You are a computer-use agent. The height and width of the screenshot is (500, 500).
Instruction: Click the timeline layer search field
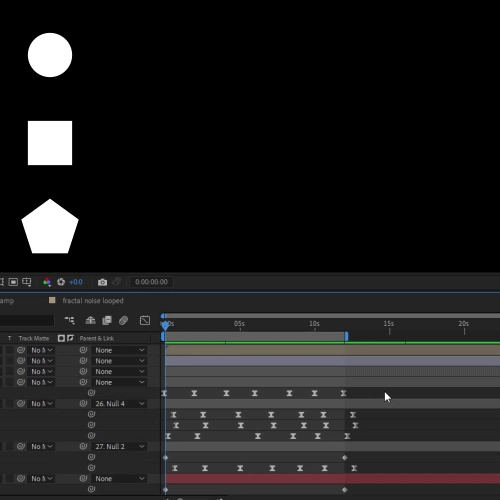(27, 321)
